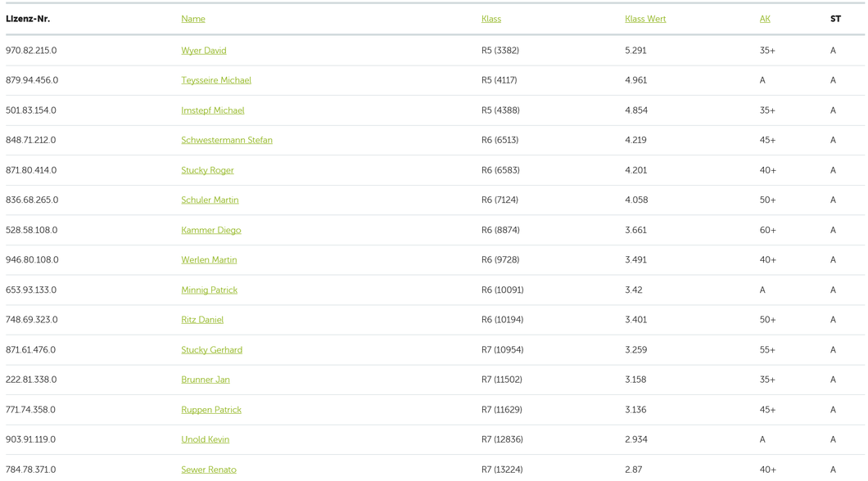The image size is (868, 481).
Task: Click on Werlen Martin's name
Action: (x=209, y=260)
